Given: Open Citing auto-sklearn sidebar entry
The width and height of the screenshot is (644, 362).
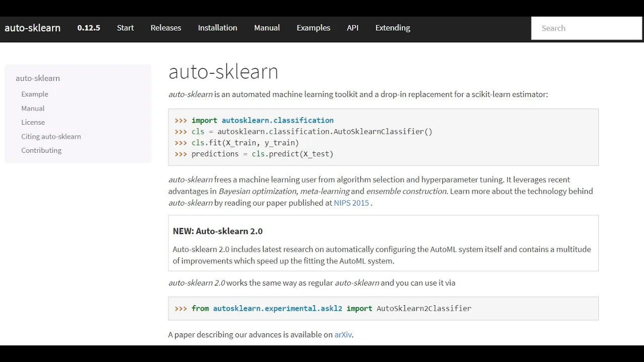Looking at the screenshot, I should [x=51, y=136].
